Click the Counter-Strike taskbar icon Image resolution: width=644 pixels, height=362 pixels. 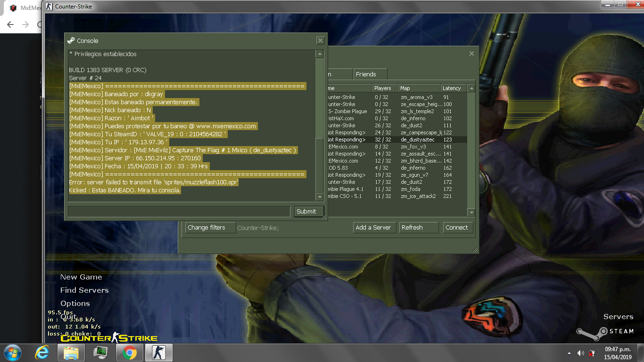point(159,353)
